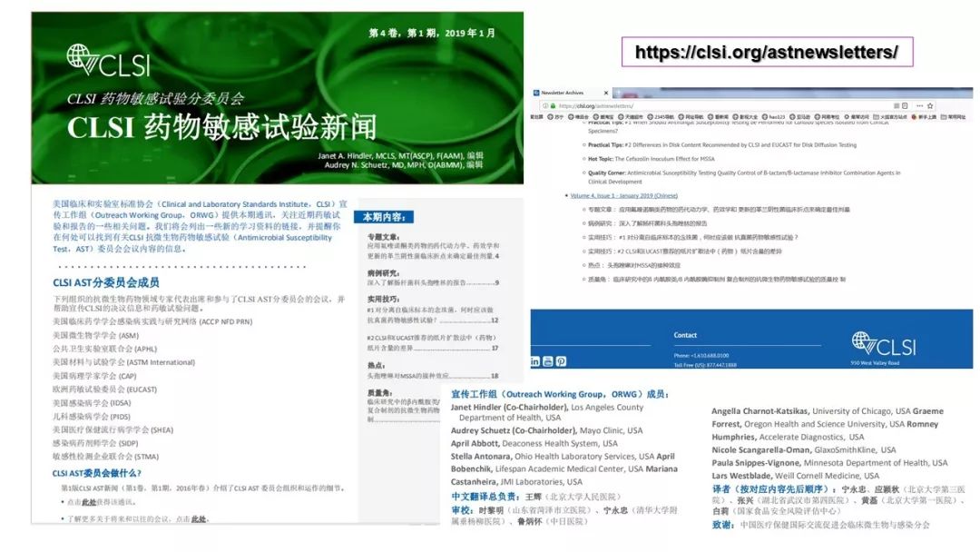This screenshot has height=552, width=980.
Task: Click the site information icon in address bar
Action: coord(545,105)
